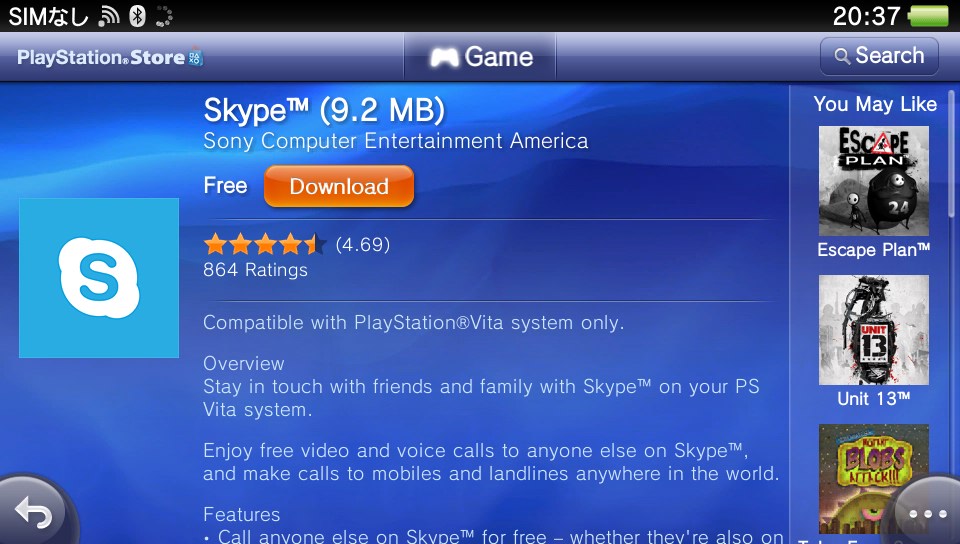Click the Escape Plan title link
The width and height of the screenshot is (960, 544).
[874, 250]
